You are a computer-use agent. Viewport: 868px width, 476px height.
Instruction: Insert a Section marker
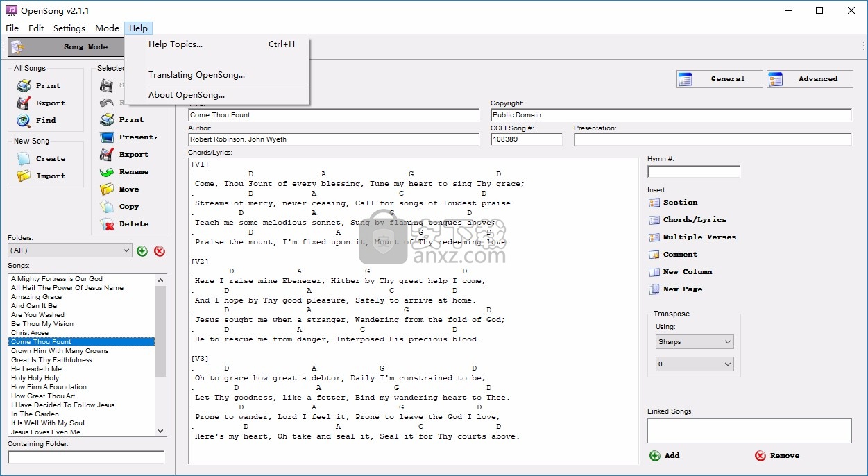[x=672, y=203]
